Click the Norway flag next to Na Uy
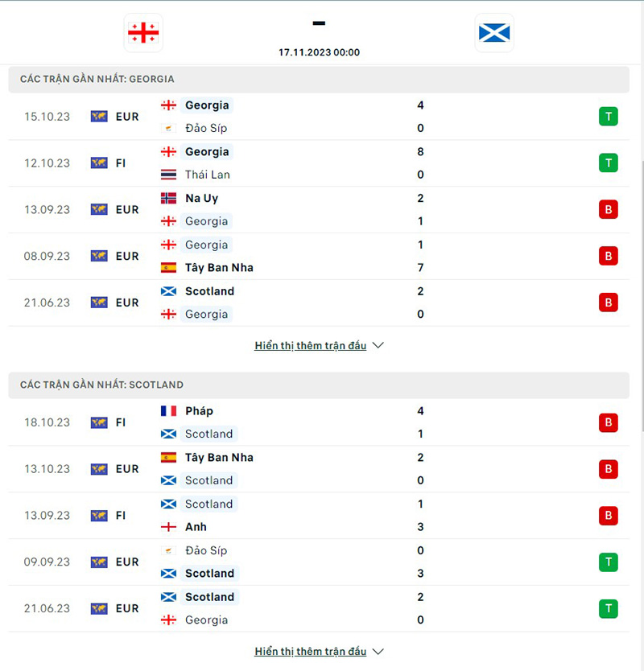Viewport: 644px width, 671px height. click(x=169, y=198)
